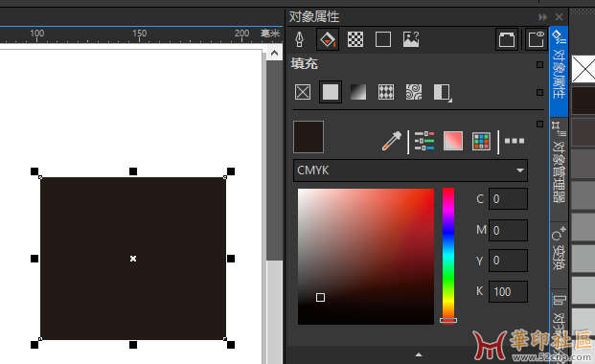Pick the color eyedropper tool

click(x=392, y=141)
